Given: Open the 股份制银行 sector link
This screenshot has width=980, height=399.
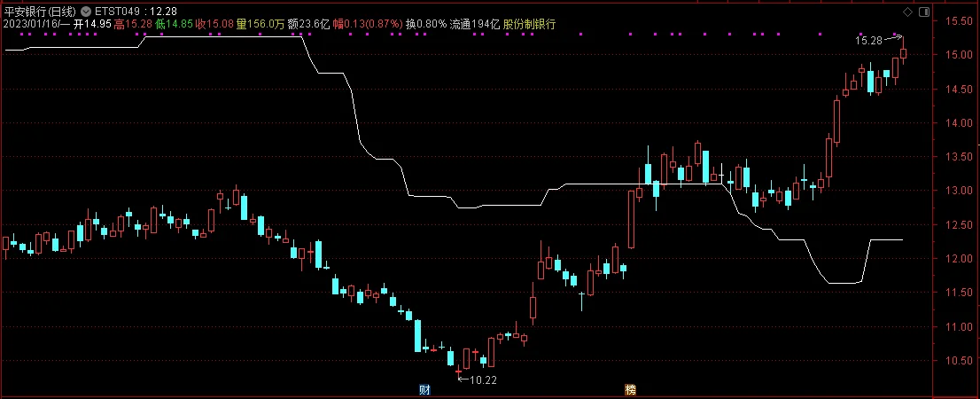Looking at the screenshot, I should click(x=529, y=25).
